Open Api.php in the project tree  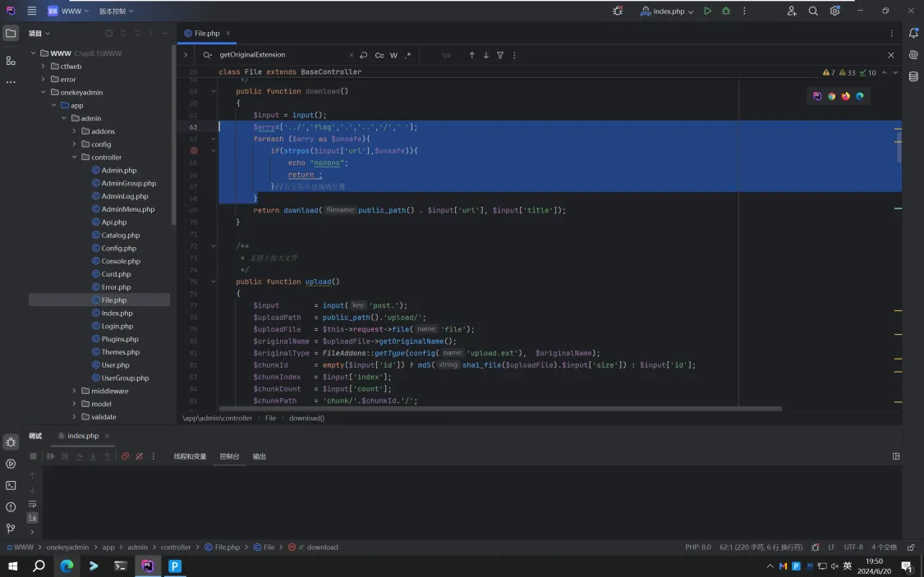coord(113,222)
